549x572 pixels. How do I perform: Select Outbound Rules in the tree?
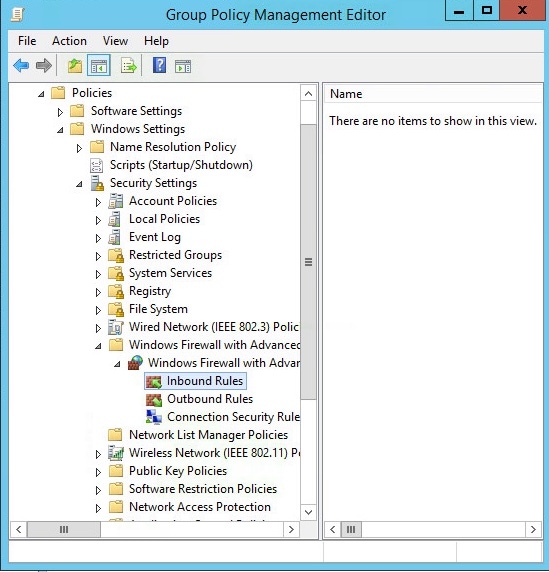(210, 399)
